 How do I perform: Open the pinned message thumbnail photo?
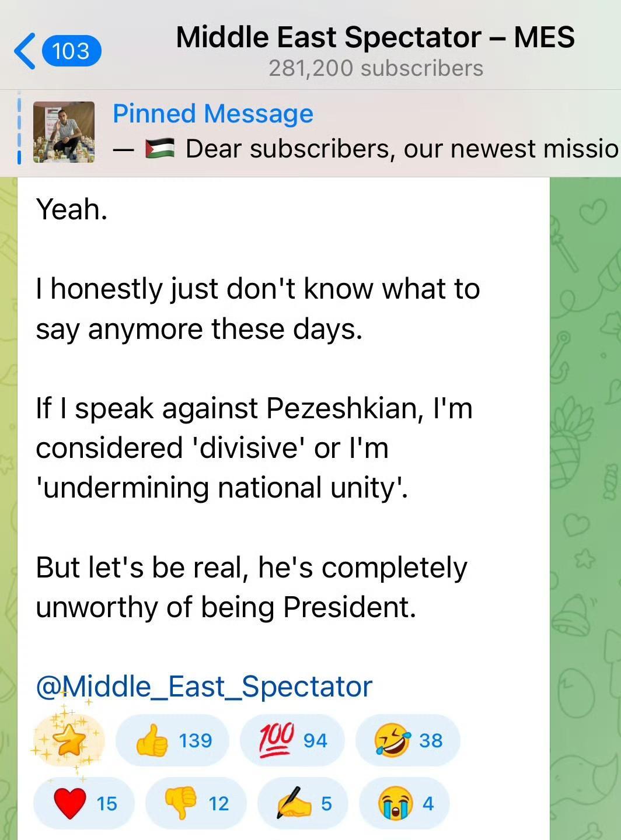64,132
